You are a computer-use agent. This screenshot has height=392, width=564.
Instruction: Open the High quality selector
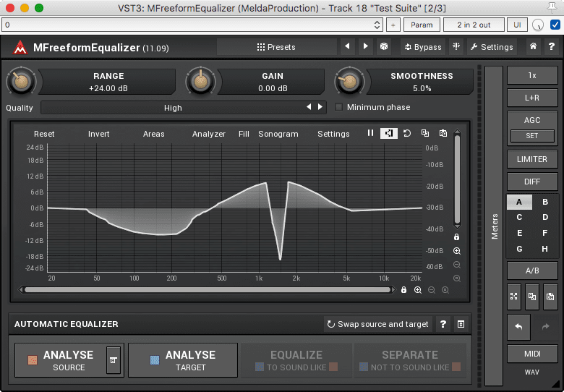coord(174,108)
